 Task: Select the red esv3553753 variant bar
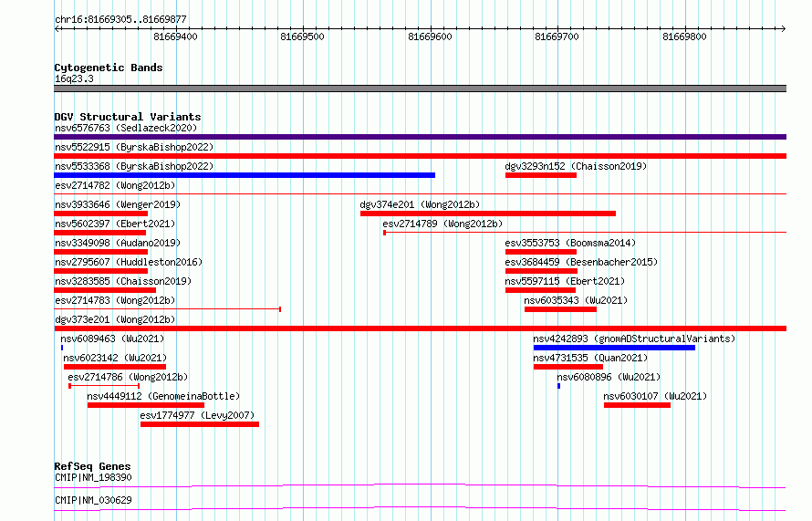pos(541,252)
